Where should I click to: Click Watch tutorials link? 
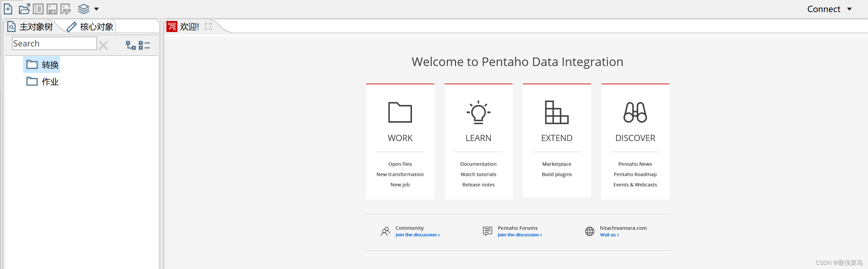[x=478, y=174]
